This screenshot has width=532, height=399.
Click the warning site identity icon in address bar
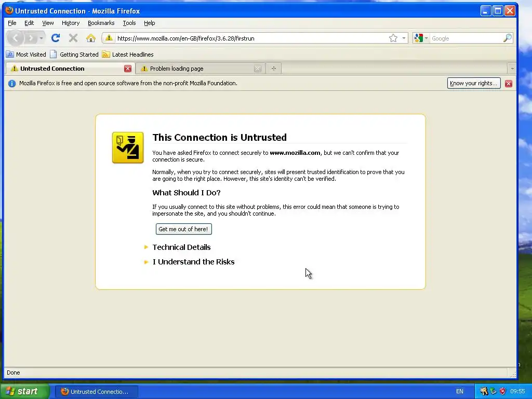[x=109, y=38]
